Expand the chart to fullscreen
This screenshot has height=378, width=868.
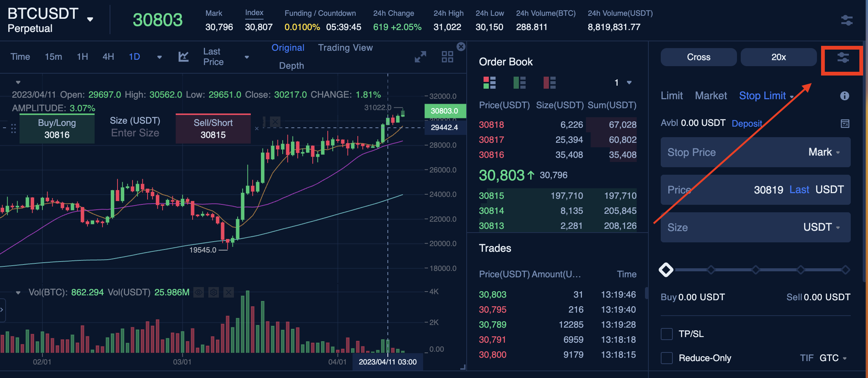tap(420, 57)
